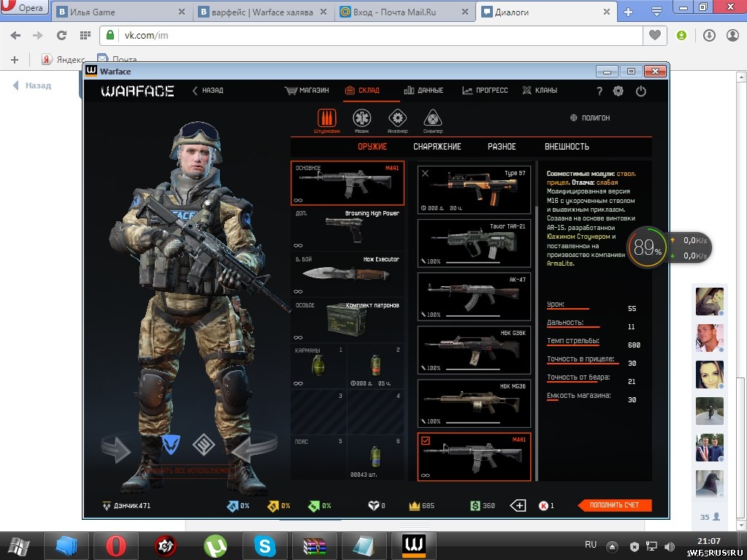Open Полигон link
The width and height of the screenshot is (747, 560).
point(590,118)
